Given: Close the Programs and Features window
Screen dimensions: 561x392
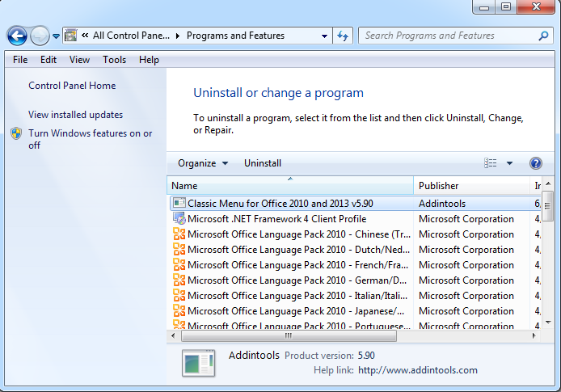Looking at the screenshot, I should click(x=536, y=6).
